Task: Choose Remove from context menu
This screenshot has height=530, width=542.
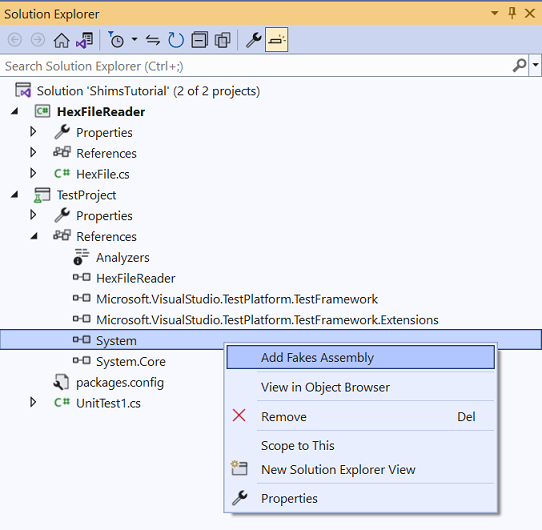Action: pyautogui.click(x=361, y=416)
